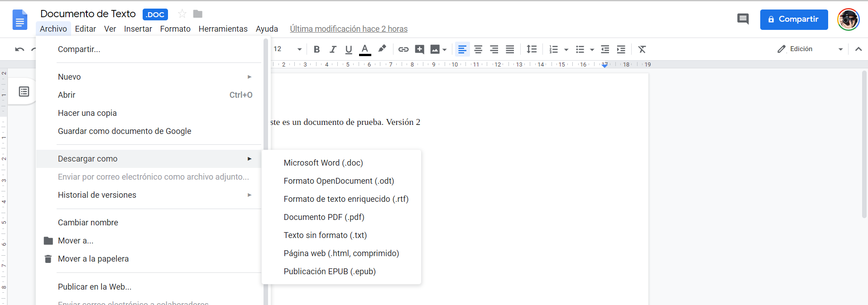Click the move-to-folder icon beside the title
Screen dimensions: 868x305
click(x=198, y=14)
